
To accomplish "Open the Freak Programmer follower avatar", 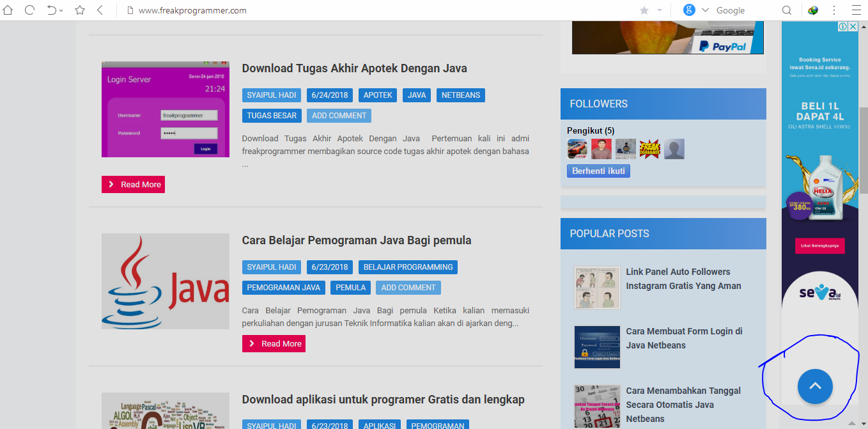I will [650, 149].
